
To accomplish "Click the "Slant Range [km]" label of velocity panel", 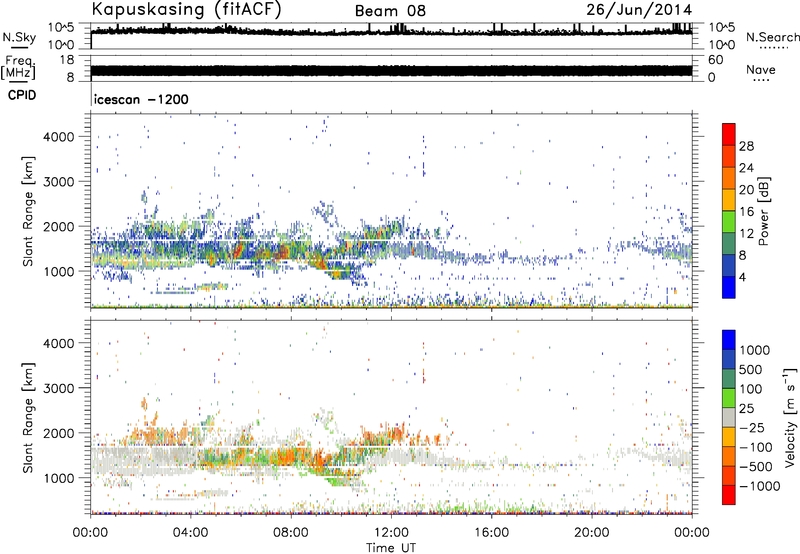I will click(x=28, y=418).
